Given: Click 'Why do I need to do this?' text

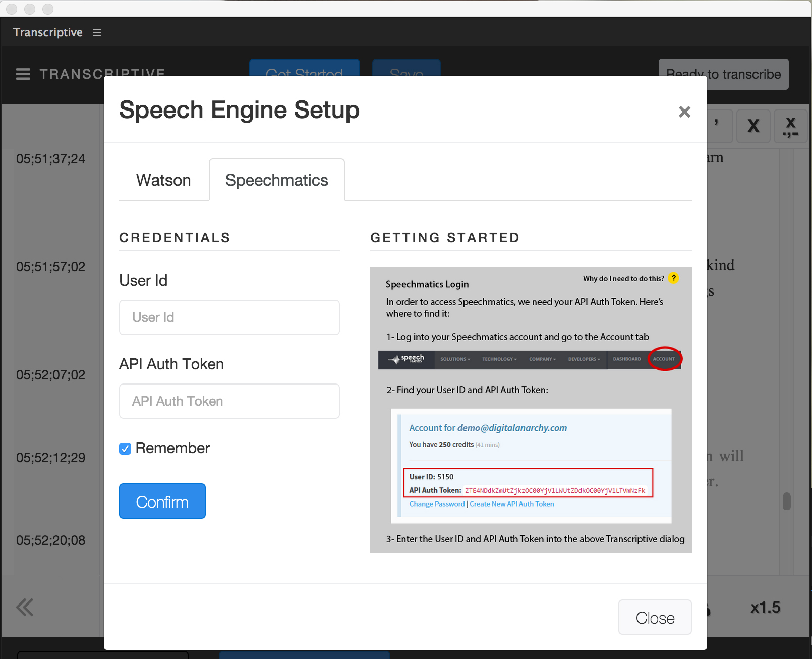Looking at the screenshot, I should point(623,278).
